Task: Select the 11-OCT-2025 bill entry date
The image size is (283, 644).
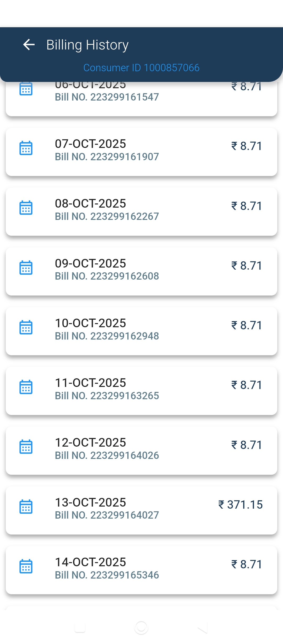Action: click(90, 383)
